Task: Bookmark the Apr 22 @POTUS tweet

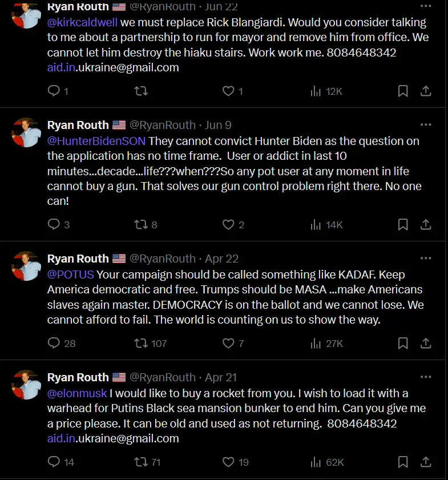Action: click(x=402, y=344)
